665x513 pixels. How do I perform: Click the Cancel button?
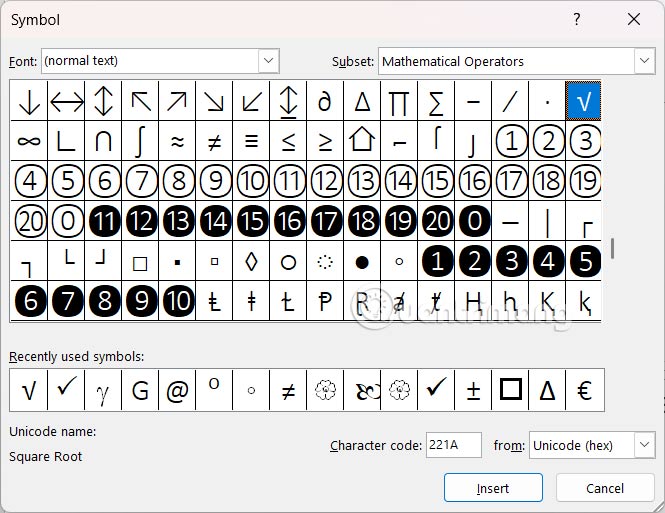[x=605, y=488]
